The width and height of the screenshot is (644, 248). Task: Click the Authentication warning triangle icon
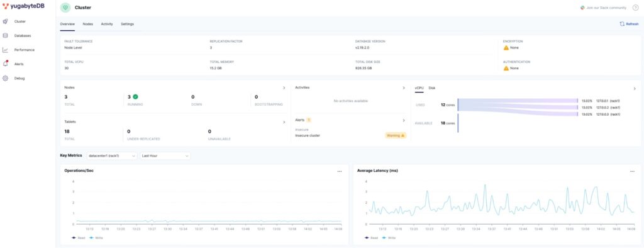pos(506,68)
